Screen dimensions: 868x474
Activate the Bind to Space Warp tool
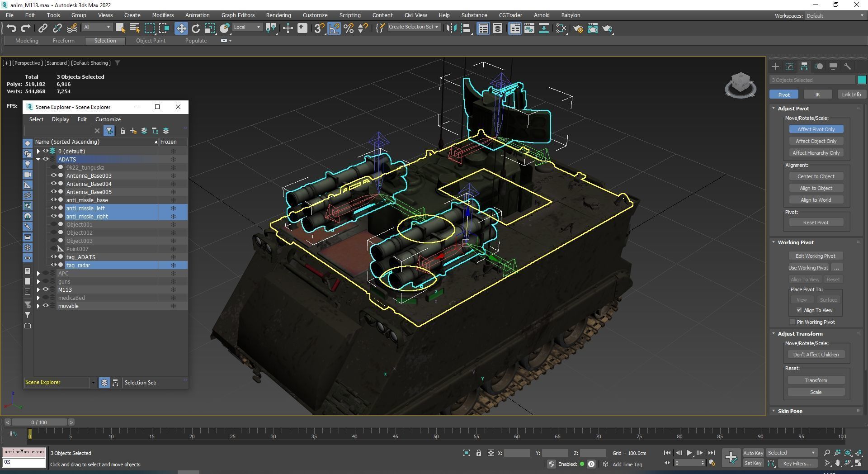pos(72,28)
